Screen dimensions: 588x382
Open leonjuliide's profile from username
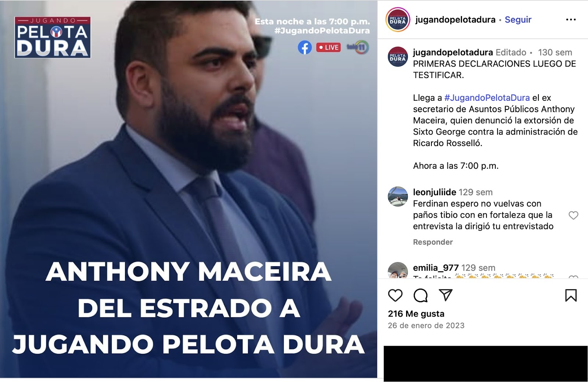434,192
